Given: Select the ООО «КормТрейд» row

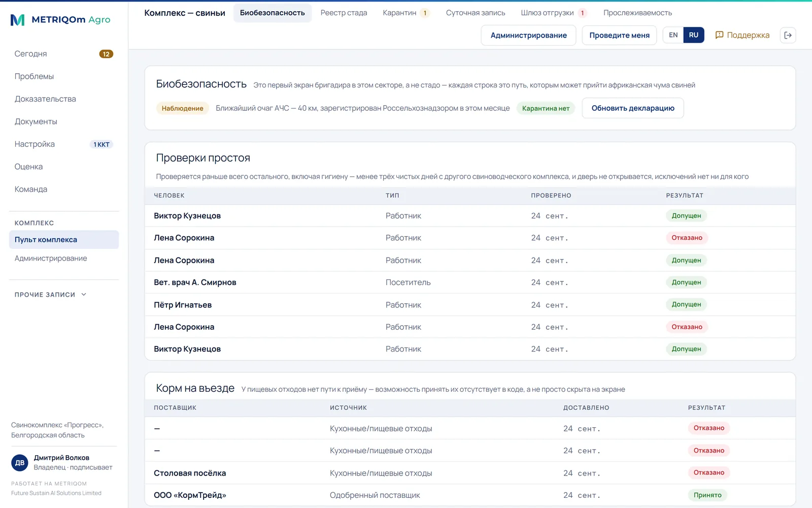Looking at the screenshot, I should coord(470,495).
